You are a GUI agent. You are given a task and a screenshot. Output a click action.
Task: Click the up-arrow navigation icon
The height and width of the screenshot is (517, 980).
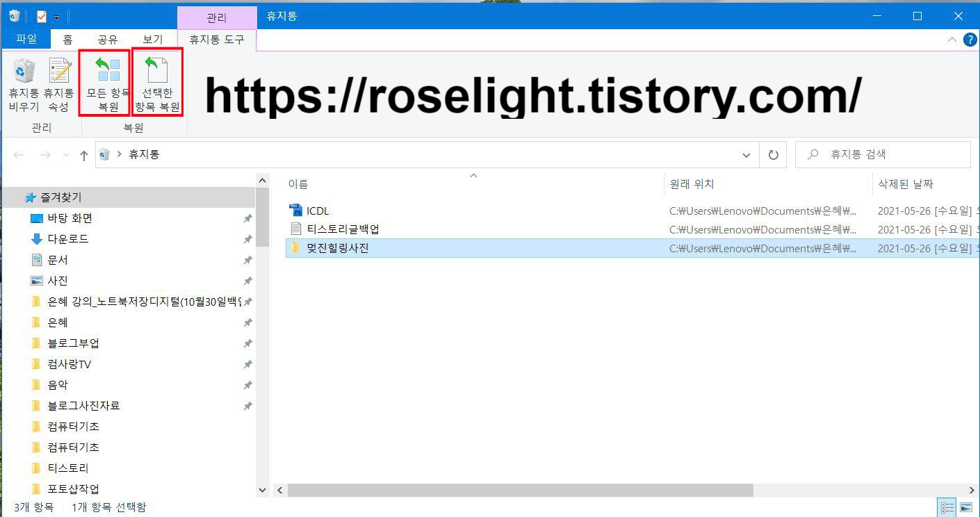(x=83, y=154)
